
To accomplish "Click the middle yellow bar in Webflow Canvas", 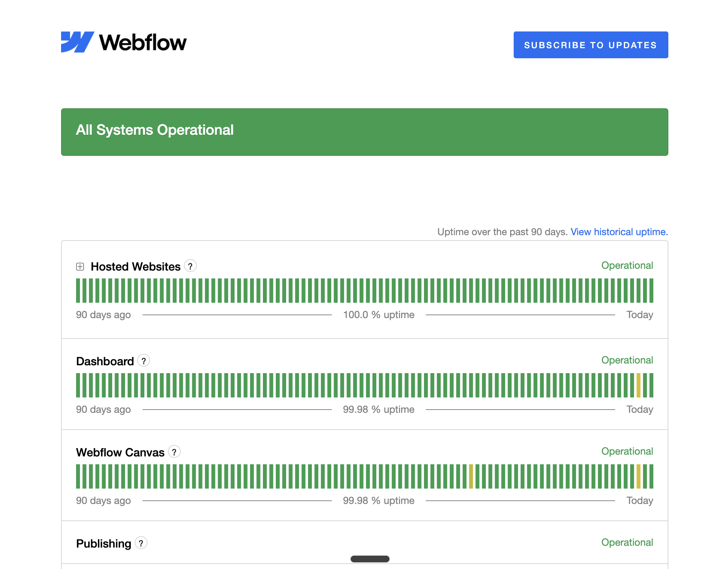I will pos(471,476).
